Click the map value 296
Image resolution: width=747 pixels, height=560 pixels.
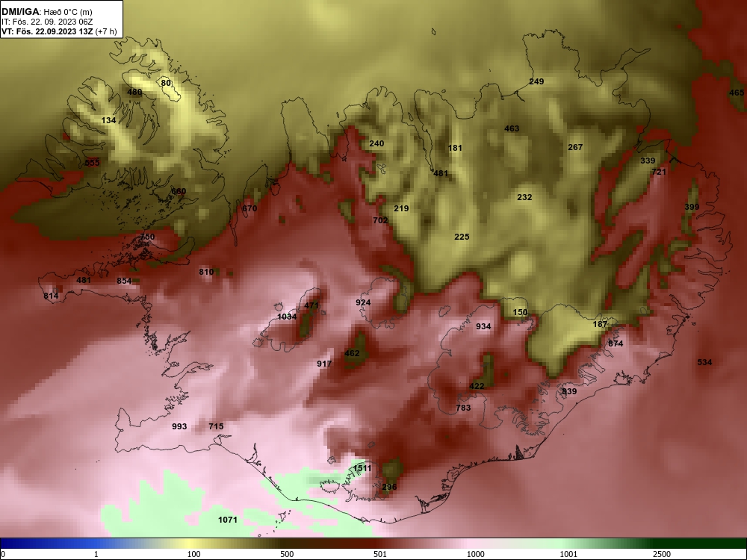389,487
